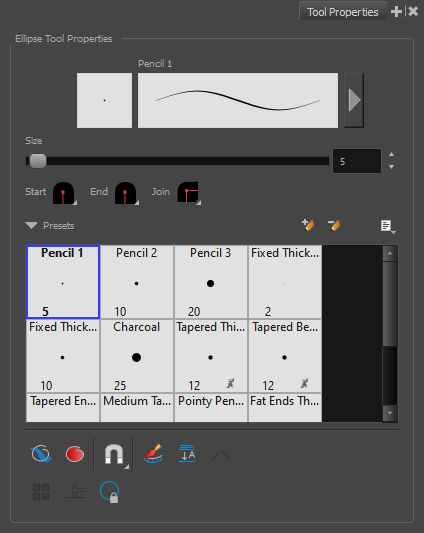This screenshot has height=533, width=424.
Task: Create a new pencil preset
Action: click(308, 225)
